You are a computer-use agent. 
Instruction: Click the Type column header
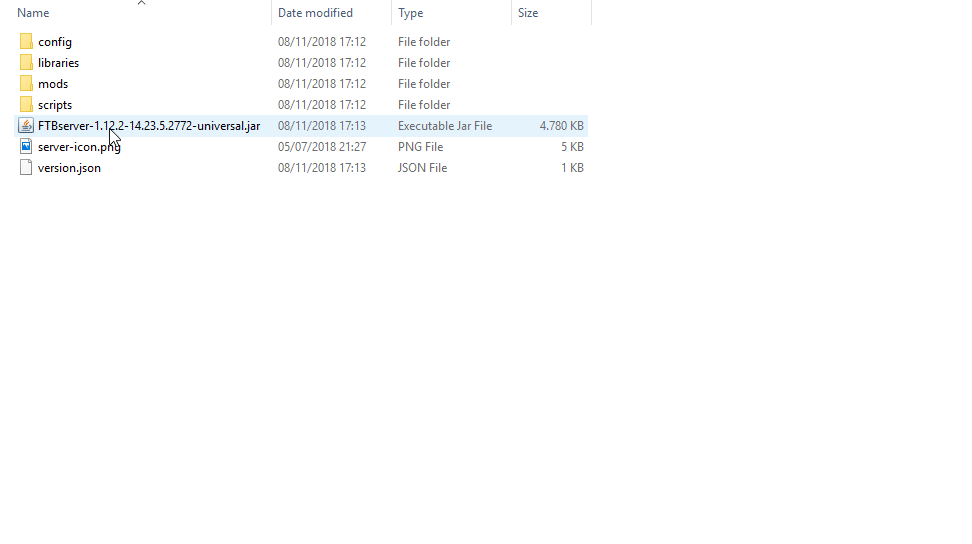[x=410, y=13]
